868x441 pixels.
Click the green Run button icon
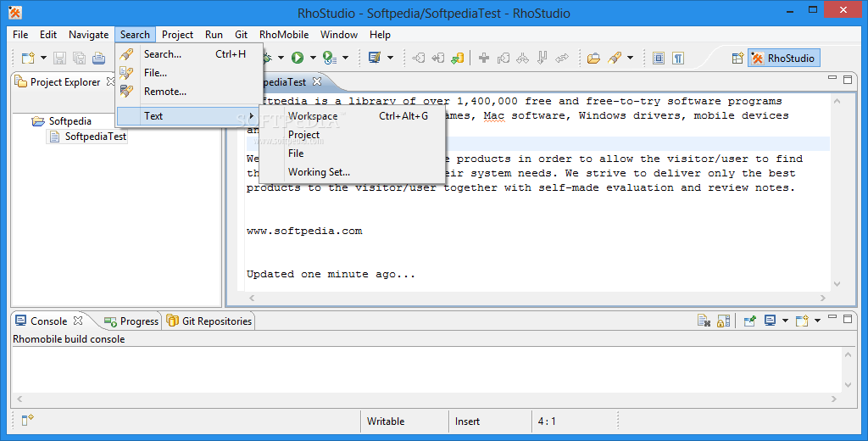point(298,58)
